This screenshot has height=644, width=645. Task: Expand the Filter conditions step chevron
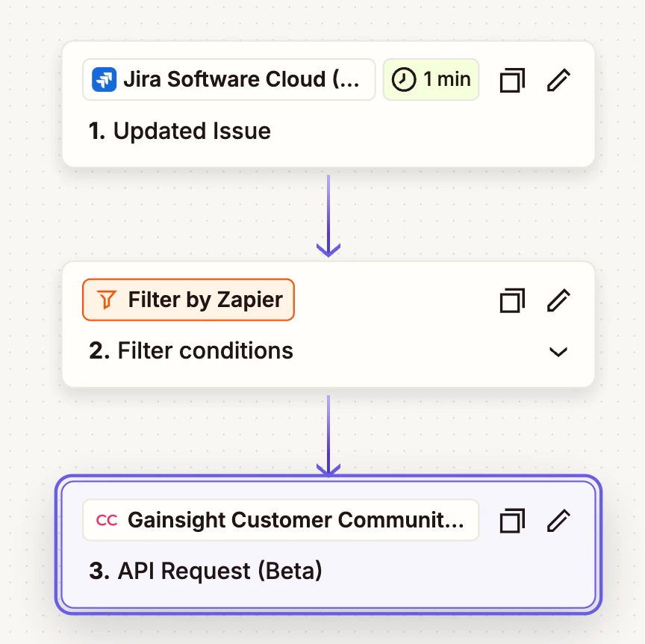click(558, 352)
